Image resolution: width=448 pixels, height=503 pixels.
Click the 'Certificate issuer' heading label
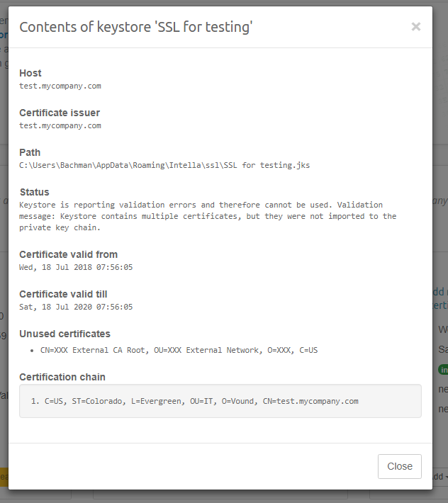tap(60, 113)
